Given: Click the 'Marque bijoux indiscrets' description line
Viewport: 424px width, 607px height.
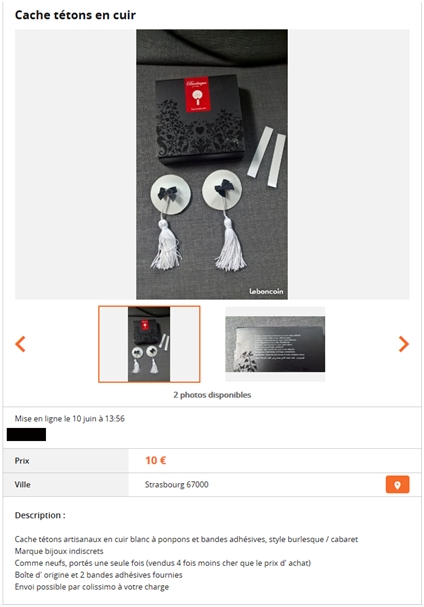Looking at the screenshot, I should 59,551.
